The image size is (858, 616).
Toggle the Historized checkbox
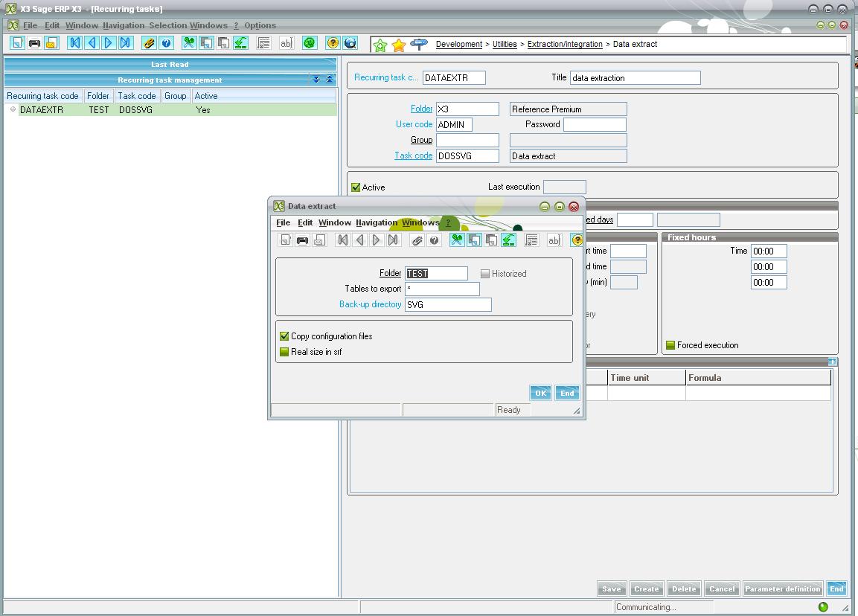[485, 274]
